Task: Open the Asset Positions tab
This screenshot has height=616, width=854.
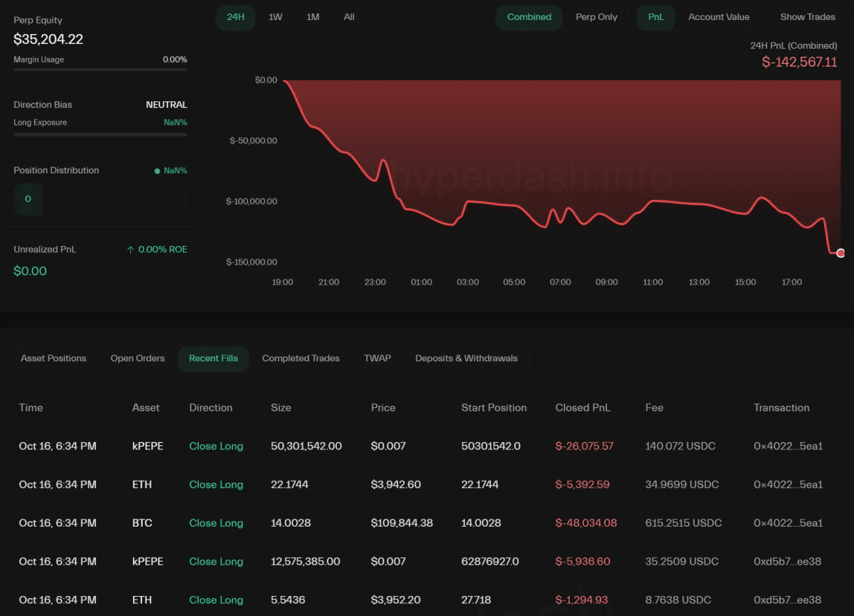Action: (x=53, y=359)
